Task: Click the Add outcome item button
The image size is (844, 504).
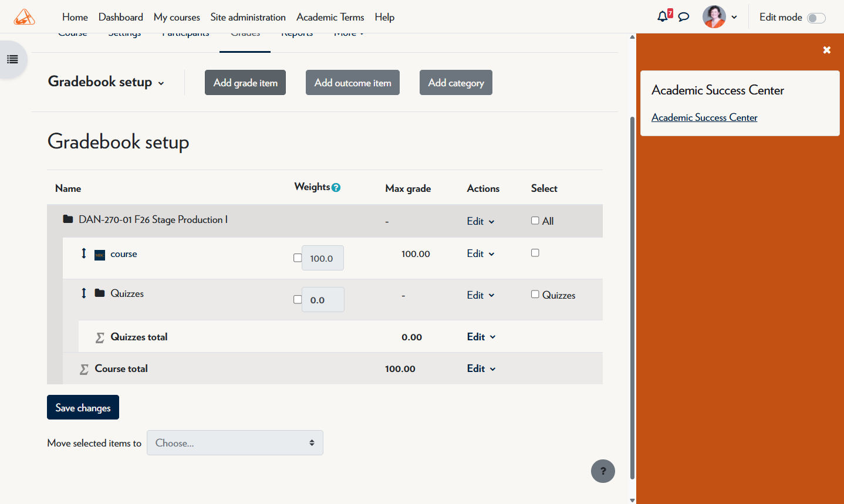Action: [353, 83]
